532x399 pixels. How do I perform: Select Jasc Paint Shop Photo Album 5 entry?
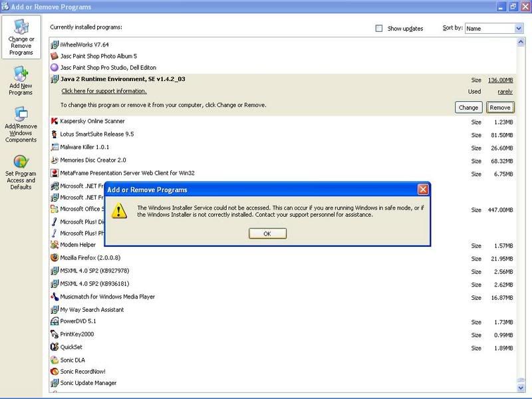(x=283, y=56)
